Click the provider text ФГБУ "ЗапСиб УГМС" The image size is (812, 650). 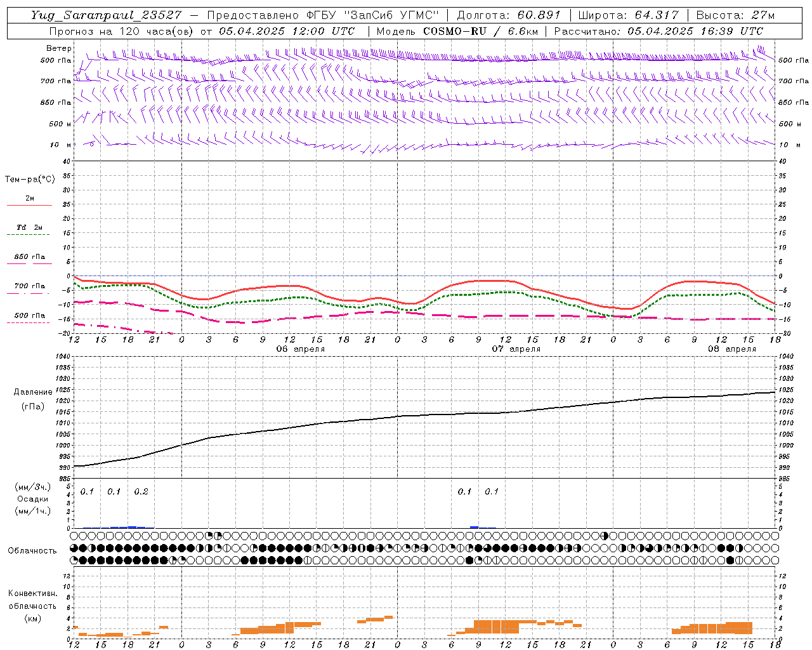(x=374, y=15)
